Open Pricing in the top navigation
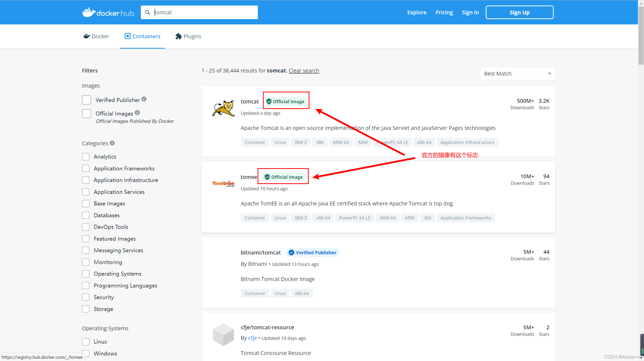Image resolution: width=644 pixels, height=361 pixels. [444, 12]
